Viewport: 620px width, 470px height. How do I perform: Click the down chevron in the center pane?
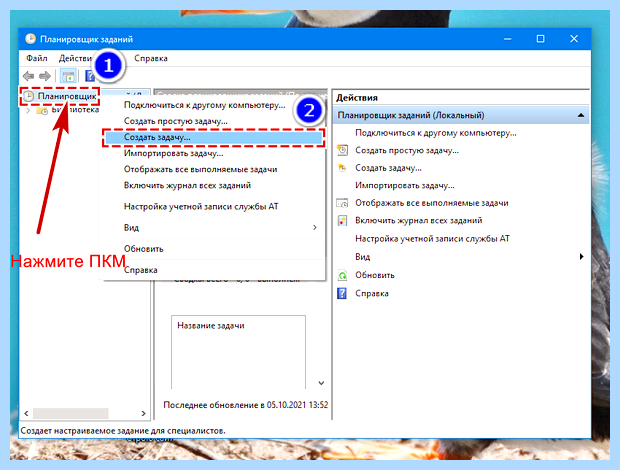321,383
